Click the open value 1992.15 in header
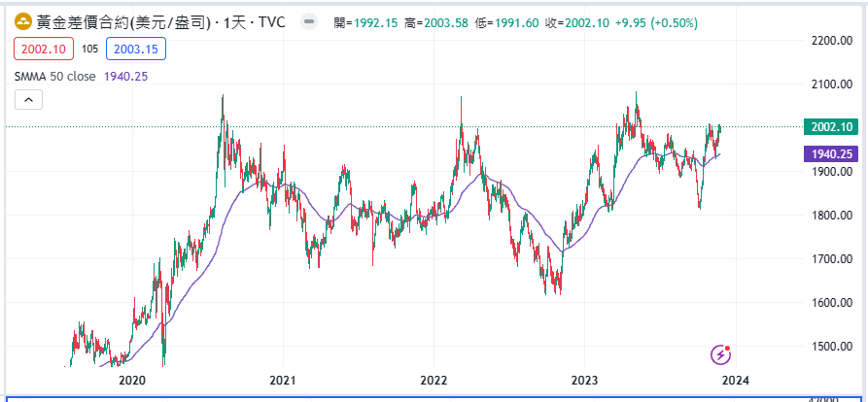The height and width of the screenshot is (402, 868). point(375,23)
